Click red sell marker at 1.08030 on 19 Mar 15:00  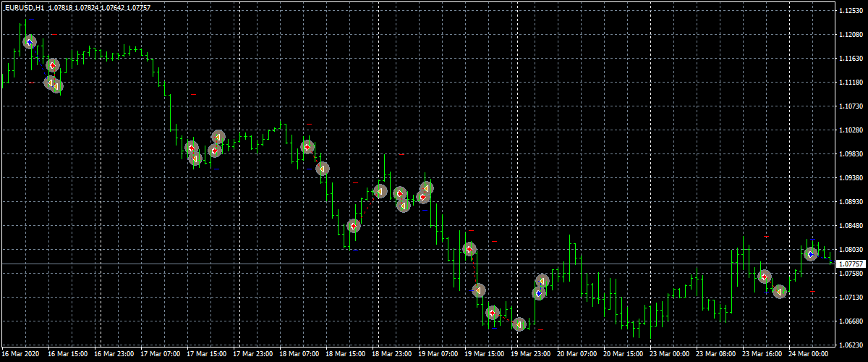click(x=469, y=249)
